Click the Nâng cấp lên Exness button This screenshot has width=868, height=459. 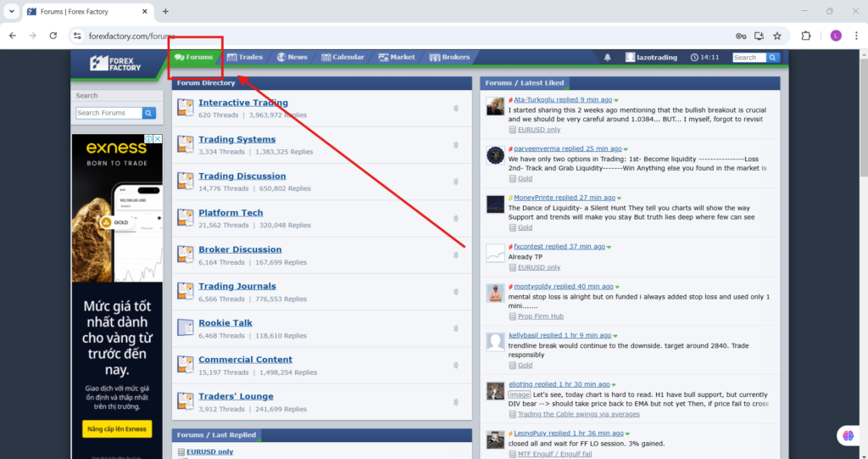coord(117,429)
